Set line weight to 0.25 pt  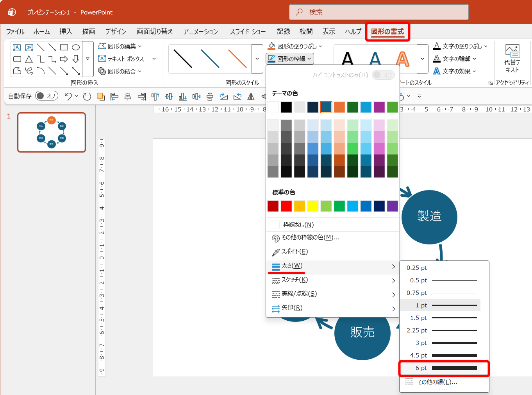440,268
